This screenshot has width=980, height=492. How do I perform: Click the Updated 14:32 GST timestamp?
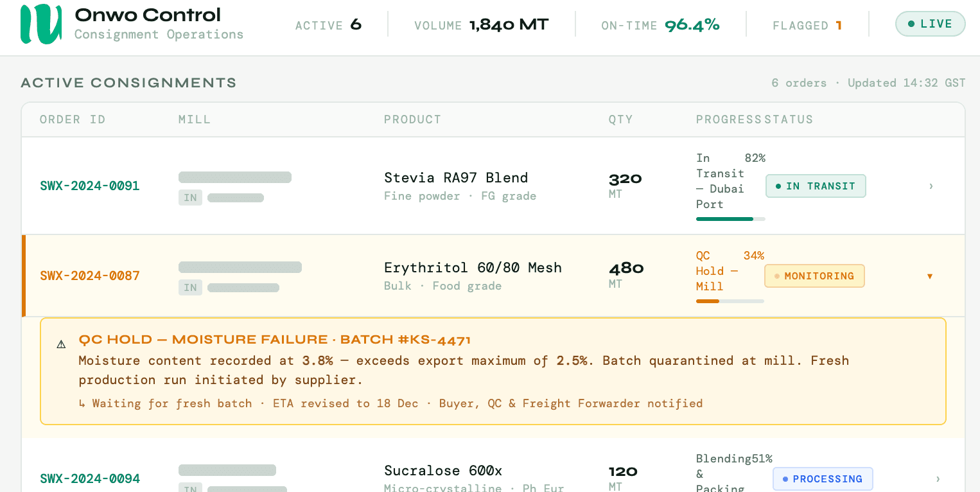click(906, 83)
